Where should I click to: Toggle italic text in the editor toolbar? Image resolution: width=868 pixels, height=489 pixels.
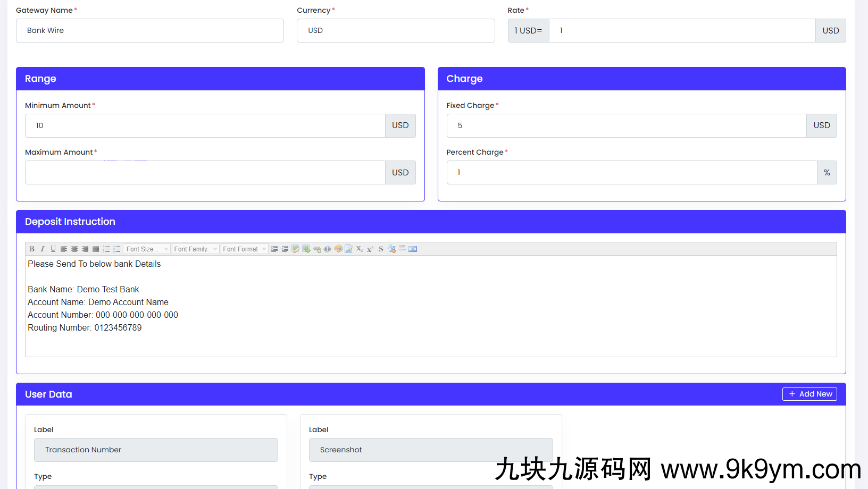point(43,249)
